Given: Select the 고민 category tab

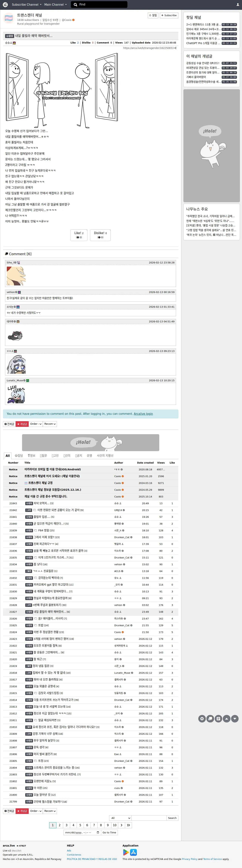Looking at the screenshot, I should coord(55,456).
